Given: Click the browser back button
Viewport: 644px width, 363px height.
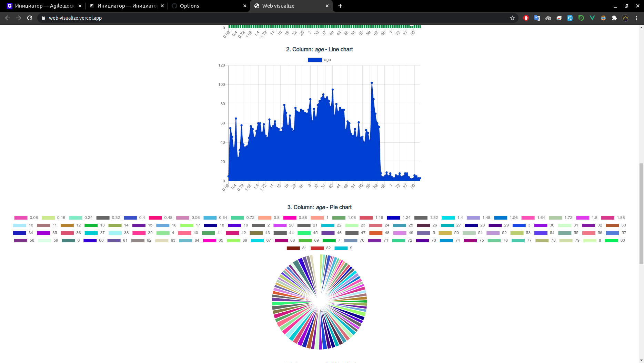Looking at the screenshot, I should (x=7, y=18).
